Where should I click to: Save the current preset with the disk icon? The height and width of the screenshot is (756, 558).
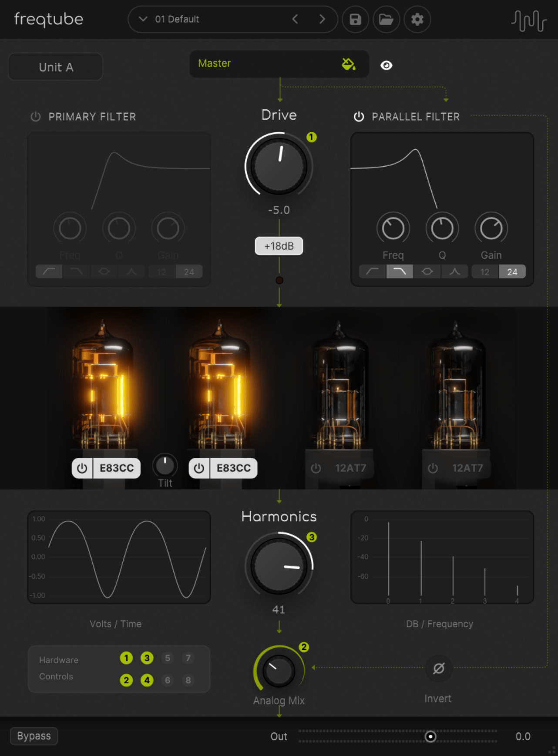point(355,20)
